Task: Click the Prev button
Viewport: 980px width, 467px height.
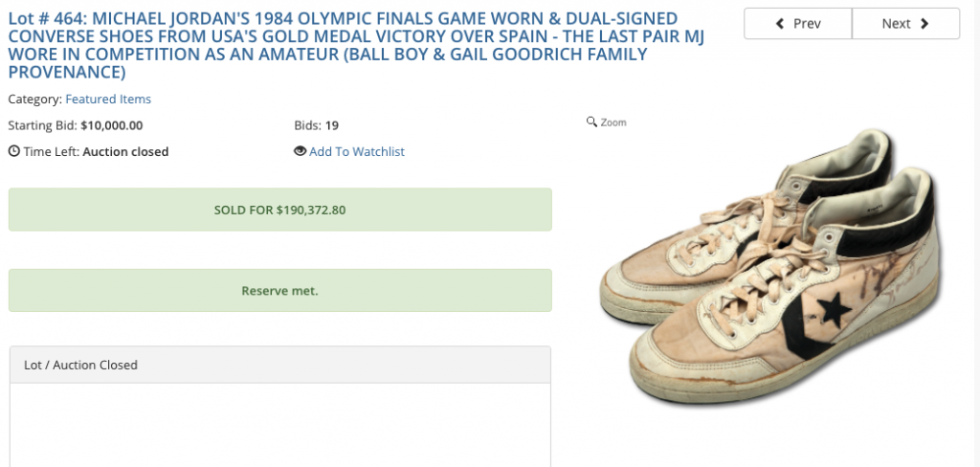Action: [x=797, y=24]
